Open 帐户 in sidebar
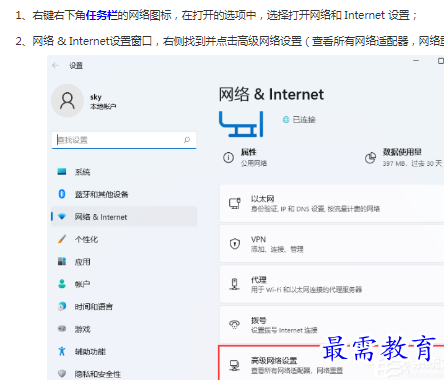Viewport: 444px width, 380px height. (x=124, y=284)
